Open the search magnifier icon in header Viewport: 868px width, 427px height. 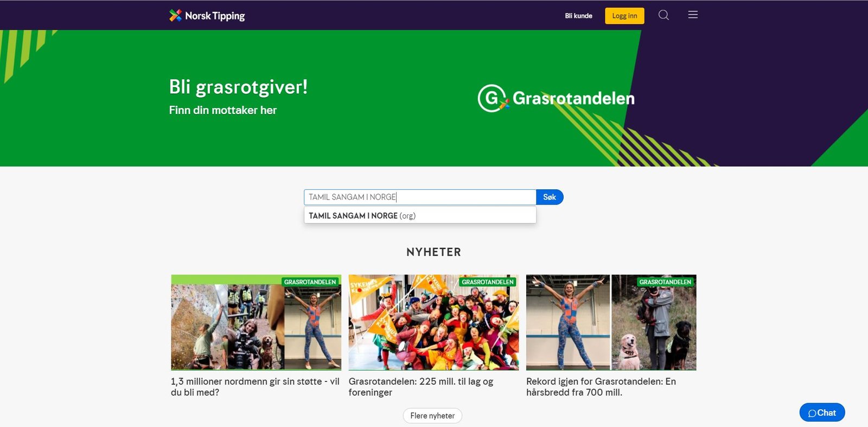663,15
